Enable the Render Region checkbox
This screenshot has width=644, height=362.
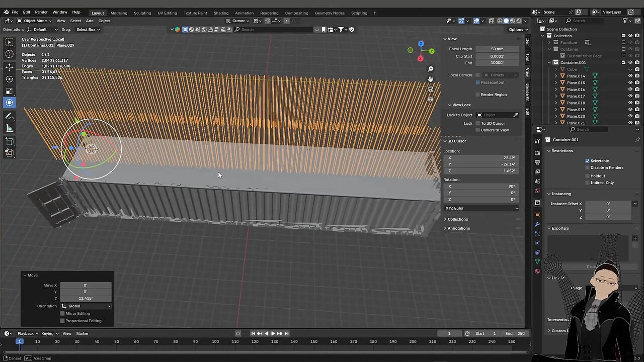pyautogui.click(x=477, y=95)
